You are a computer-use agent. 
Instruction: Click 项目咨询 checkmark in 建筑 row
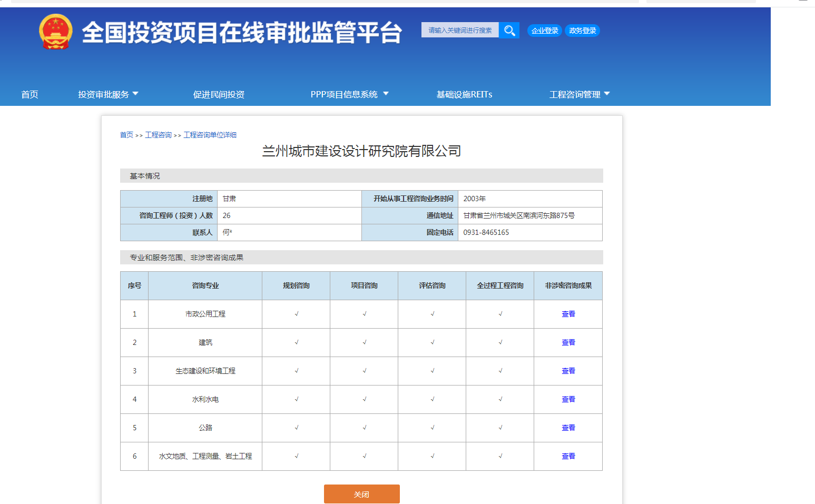click(365, 342)
